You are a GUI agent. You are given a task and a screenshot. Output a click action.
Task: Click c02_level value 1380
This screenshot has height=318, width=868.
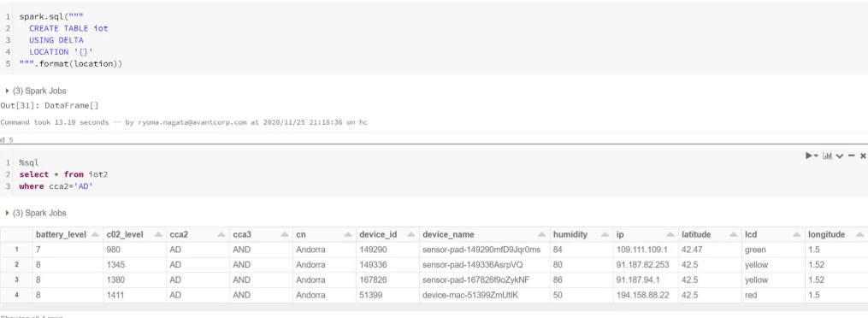[x=115, y=280]
